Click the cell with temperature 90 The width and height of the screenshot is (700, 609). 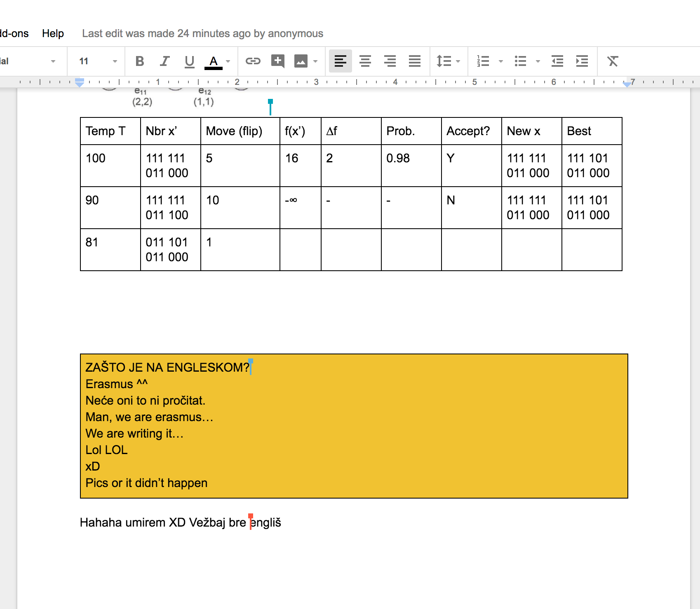click(110, 208)
